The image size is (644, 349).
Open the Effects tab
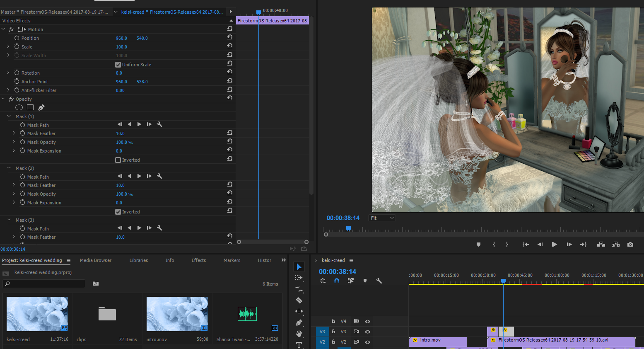(x=199, y=260)
